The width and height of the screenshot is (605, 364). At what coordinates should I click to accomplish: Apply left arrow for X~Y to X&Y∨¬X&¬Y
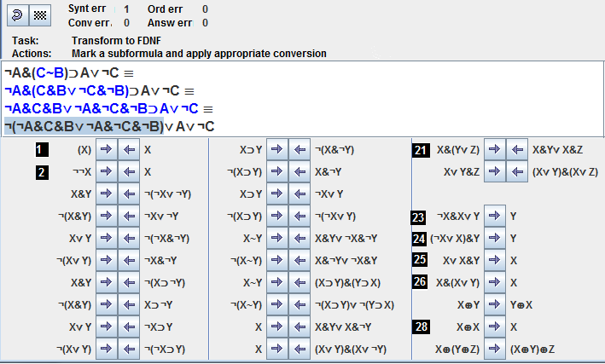tap(300, 239)
